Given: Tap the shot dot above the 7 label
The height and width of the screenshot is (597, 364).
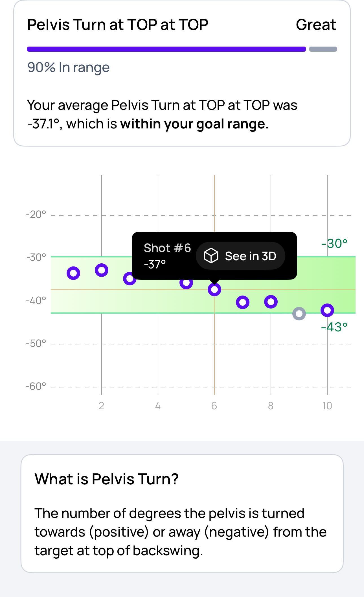Looking at the screenshot, I should [x=243, y=302].
